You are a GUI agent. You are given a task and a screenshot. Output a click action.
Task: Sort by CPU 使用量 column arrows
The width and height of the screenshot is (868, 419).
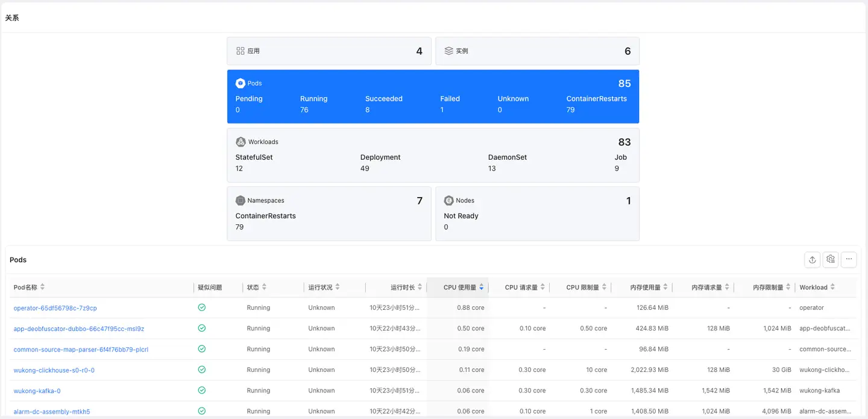pyautogui.click(x=481, y=288)
